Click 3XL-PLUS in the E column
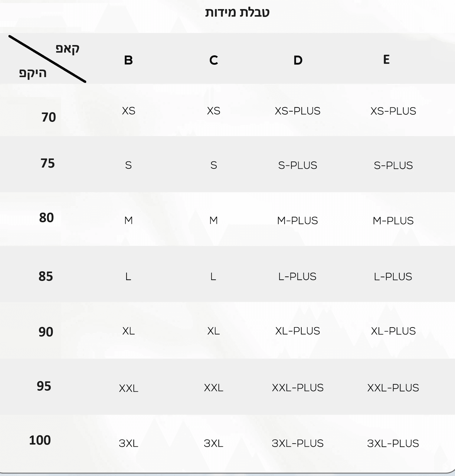This screenshot has height=476, width=455. [393, 443]
